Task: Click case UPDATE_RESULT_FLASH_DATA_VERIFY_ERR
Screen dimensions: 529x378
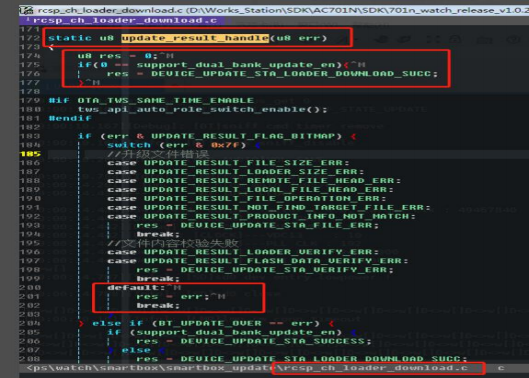Action: [x=258, y=261]
